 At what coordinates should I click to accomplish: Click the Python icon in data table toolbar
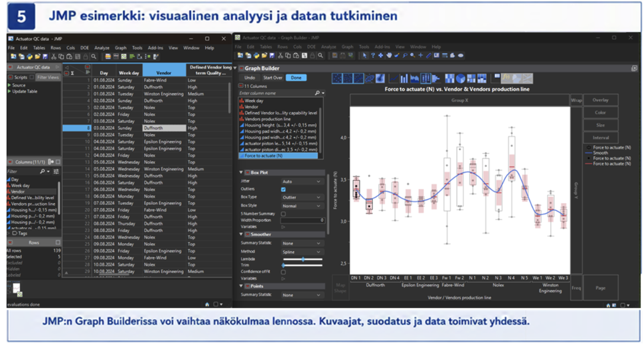29,56
